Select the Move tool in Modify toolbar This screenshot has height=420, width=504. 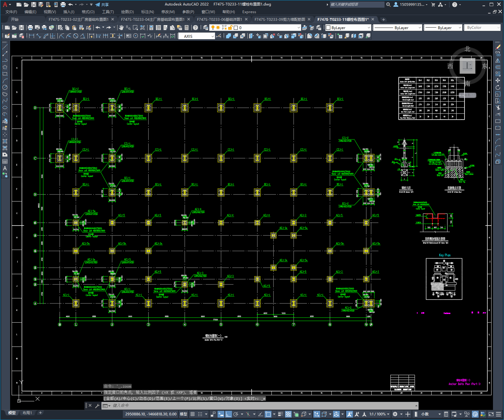coord(498,81)
